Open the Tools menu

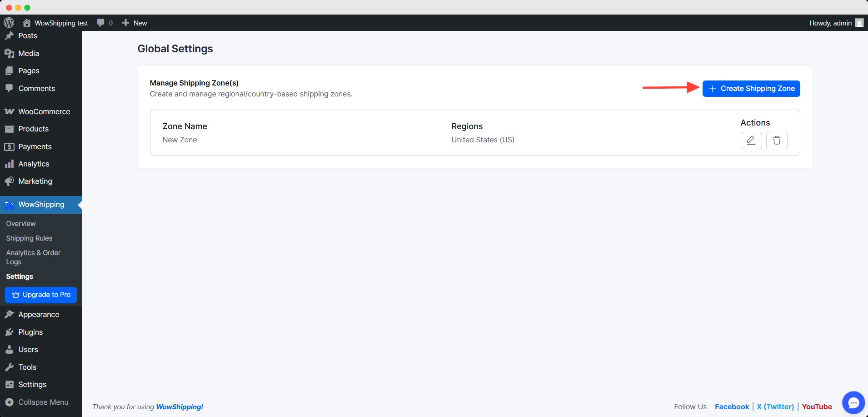coord(41,367)
